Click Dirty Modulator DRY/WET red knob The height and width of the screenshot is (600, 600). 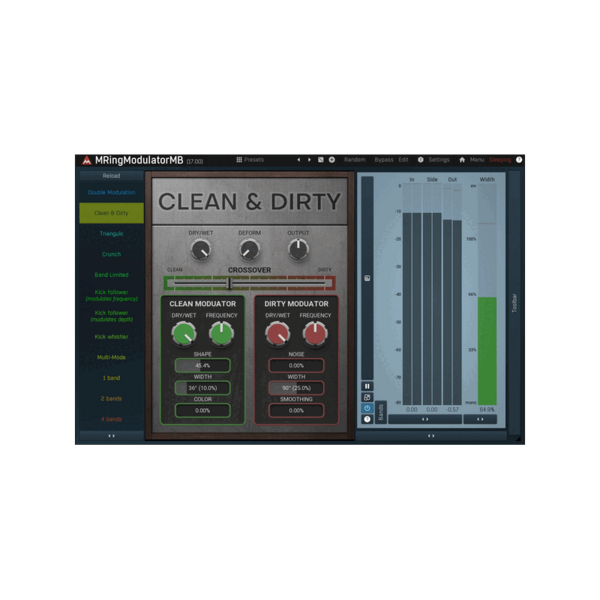(x=278, y=334)
